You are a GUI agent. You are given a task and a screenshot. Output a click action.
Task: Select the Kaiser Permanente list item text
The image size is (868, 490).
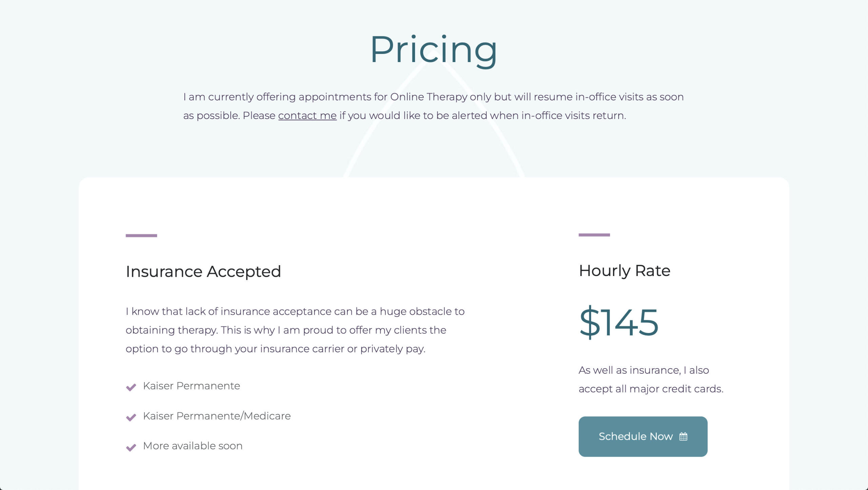tap(191, 386)
